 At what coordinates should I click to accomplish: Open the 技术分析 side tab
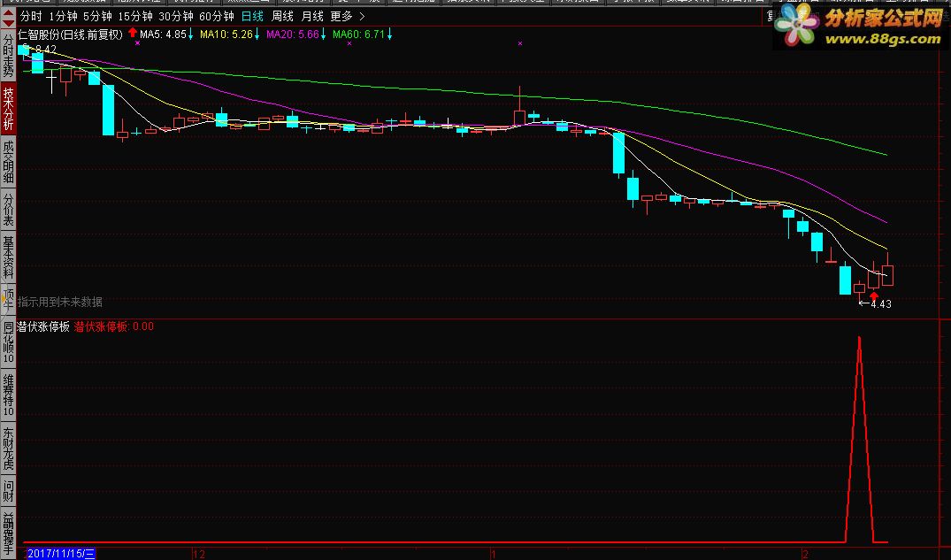click(8, 108)
